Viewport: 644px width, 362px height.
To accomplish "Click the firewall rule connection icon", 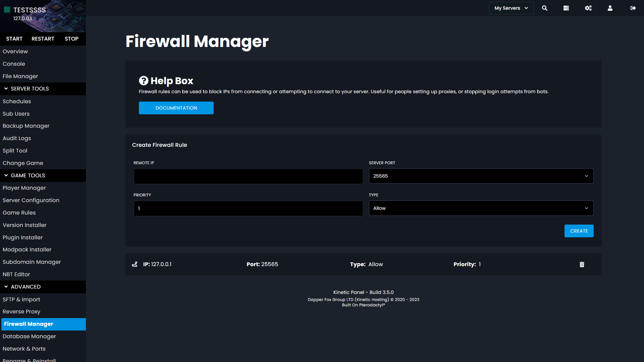I will tap(135, 264).
